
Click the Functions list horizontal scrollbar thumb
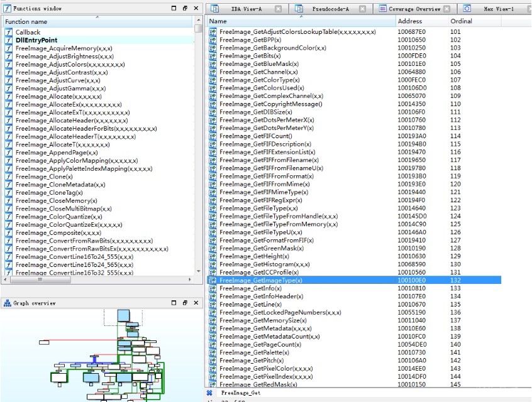[40, 280]
